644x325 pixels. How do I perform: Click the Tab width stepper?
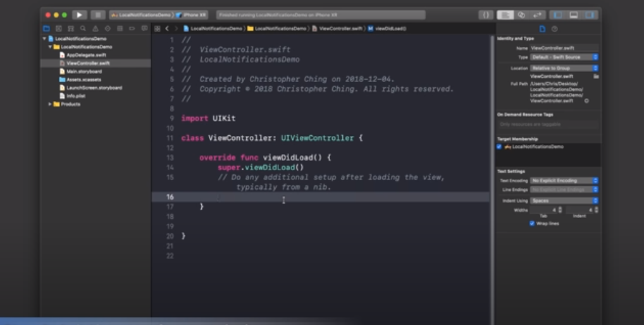point(560,210)
